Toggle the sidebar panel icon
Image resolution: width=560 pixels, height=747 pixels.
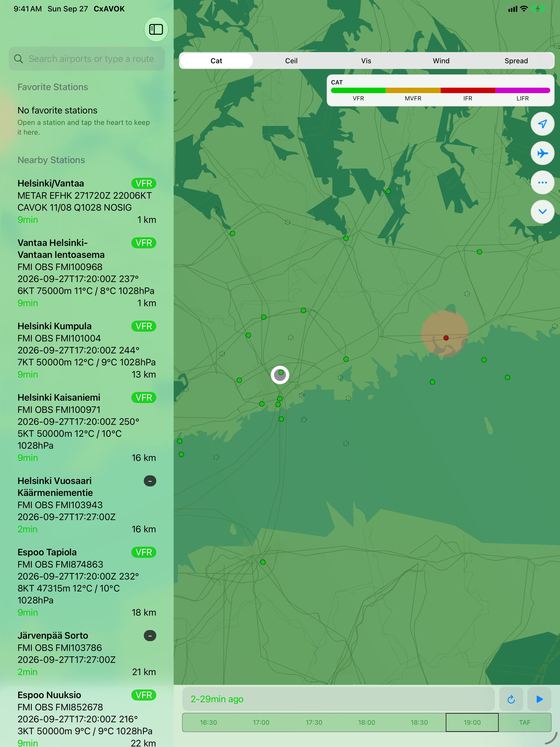[x=156, y=29]
